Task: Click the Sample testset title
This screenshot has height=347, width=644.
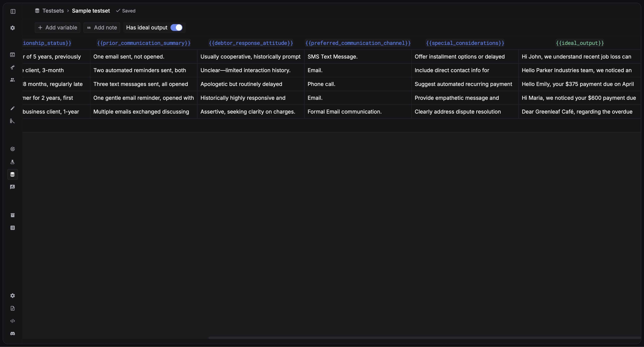Action: (x=91, y=11)
